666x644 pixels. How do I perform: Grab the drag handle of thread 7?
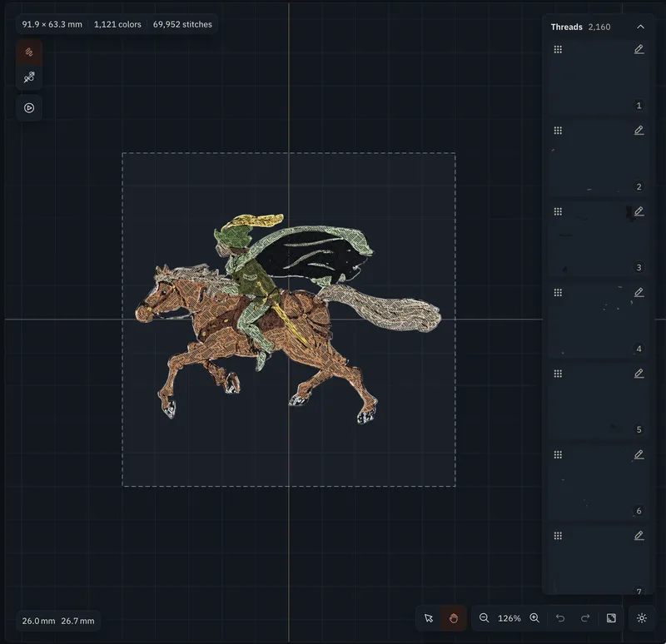pos(558,536)
